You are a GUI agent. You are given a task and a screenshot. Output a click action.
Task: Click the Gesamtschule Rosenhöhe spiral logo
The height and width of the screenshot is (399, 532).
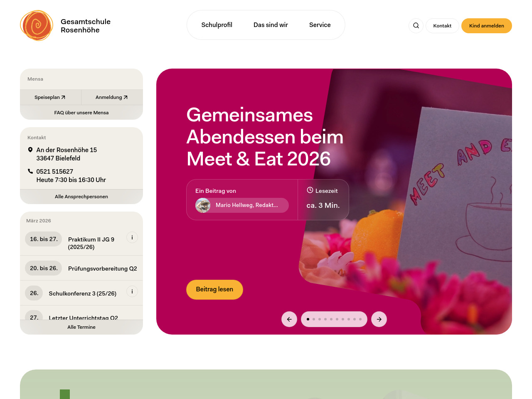pyautogui.click(x=37, y=25)
